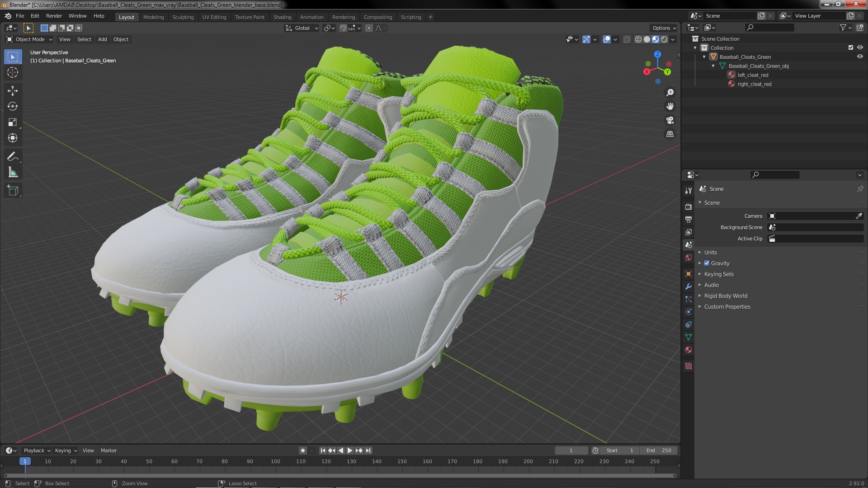Open the Object Data mesh properties tab

coord(689,337)
